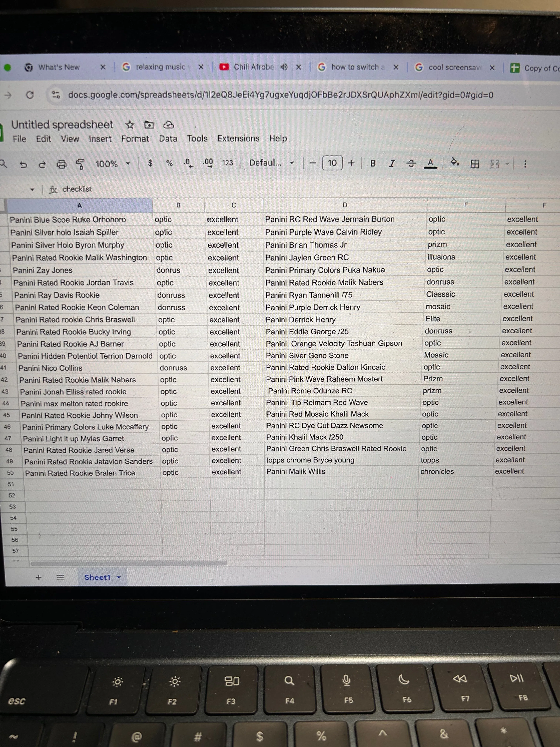Open the Borders tool
The width and height of the screenshot is (560, 747).
click(x=475, y=164)
